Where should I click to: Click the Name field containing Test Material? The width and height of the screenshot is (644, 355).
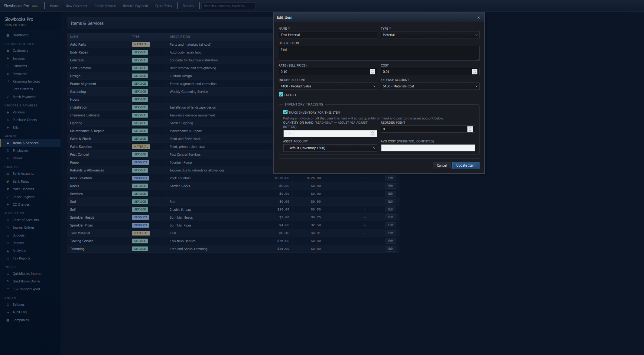328,35
